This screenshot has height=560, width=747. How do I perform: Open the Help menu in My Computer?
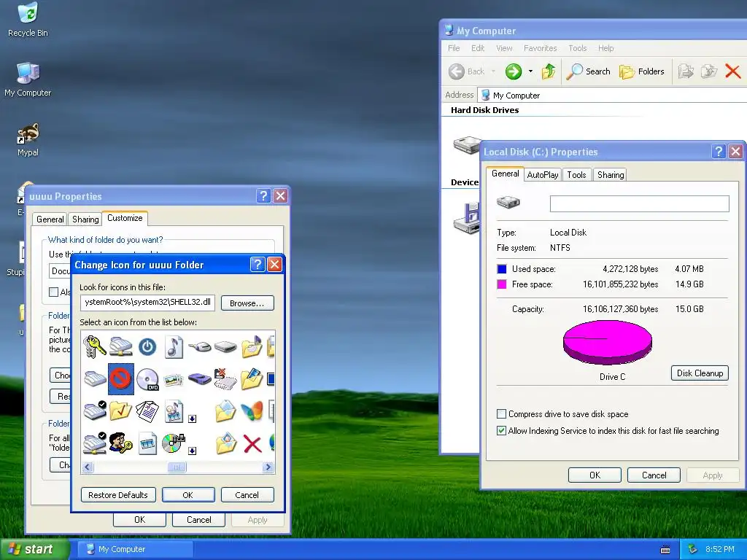(606, 48)
